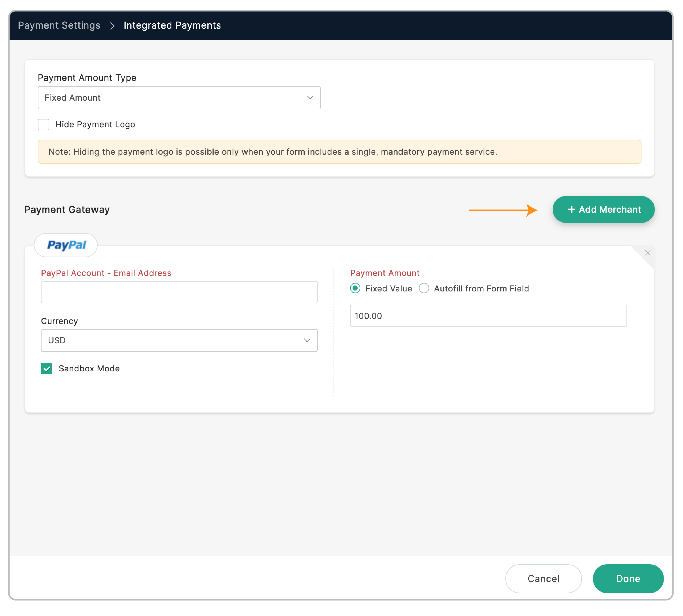683x616 pixels.
Task: Disable Sandbox Mode
Action: pos(46,368)
